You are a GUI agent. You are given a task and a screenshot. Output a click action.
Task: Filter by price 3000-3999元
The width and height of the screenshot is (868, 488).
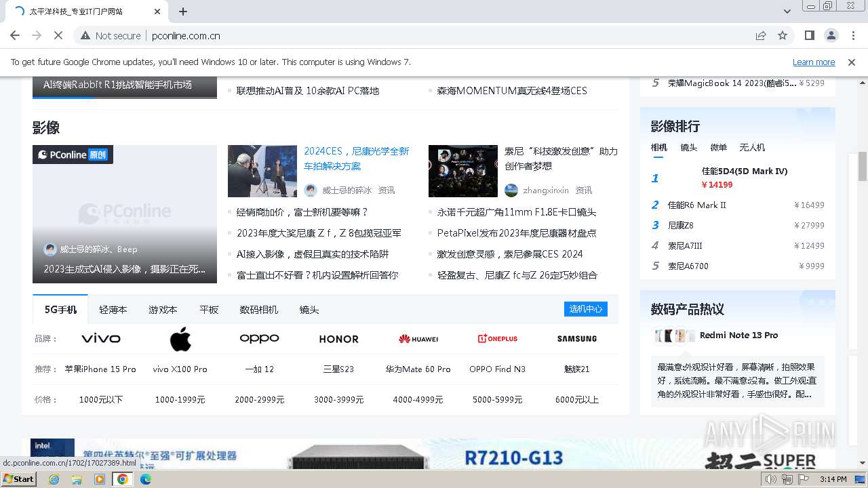[x=339, y=400]
